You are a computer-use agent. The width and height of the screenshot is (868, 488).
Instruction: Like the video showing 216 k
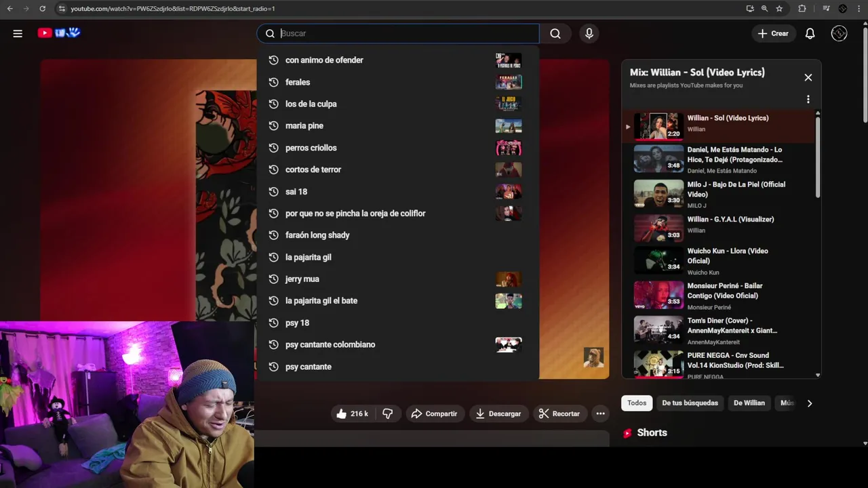[x=353, y=413]
